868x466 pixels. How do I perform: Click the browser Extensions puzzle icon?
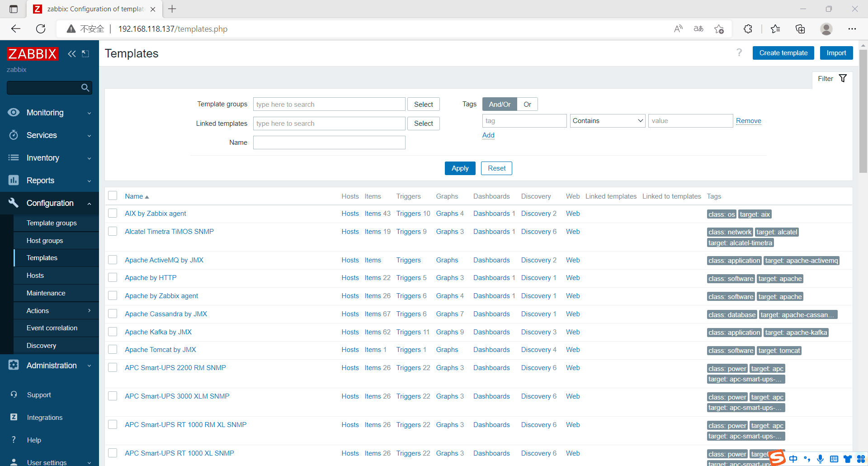click(x=748, y=29)
